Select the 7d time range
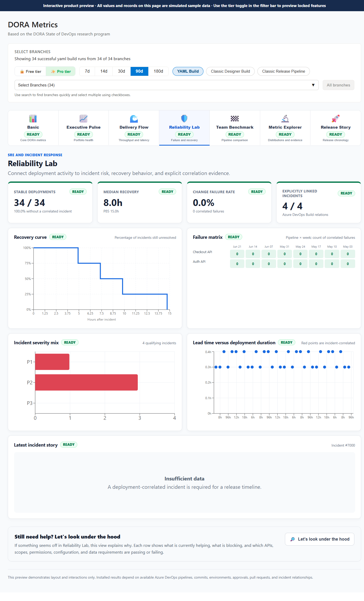364x601 pixels. 87,71
